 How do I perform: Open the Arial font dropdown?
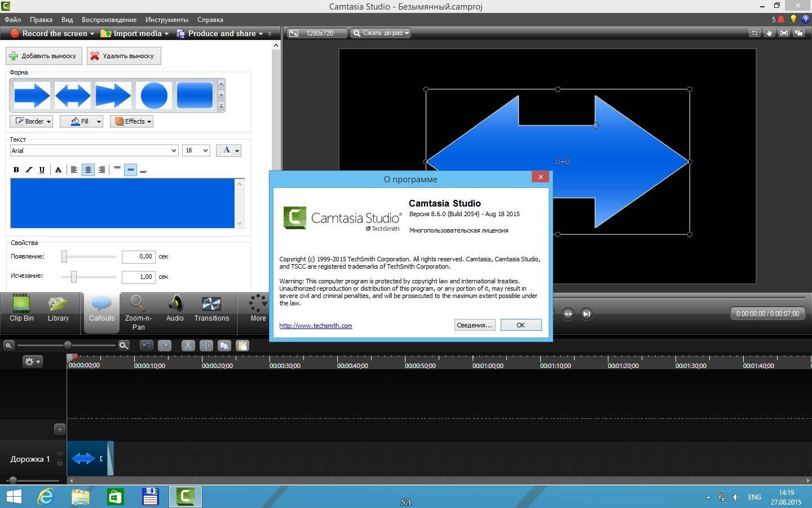pyautogui.click(x=94, y=151)
